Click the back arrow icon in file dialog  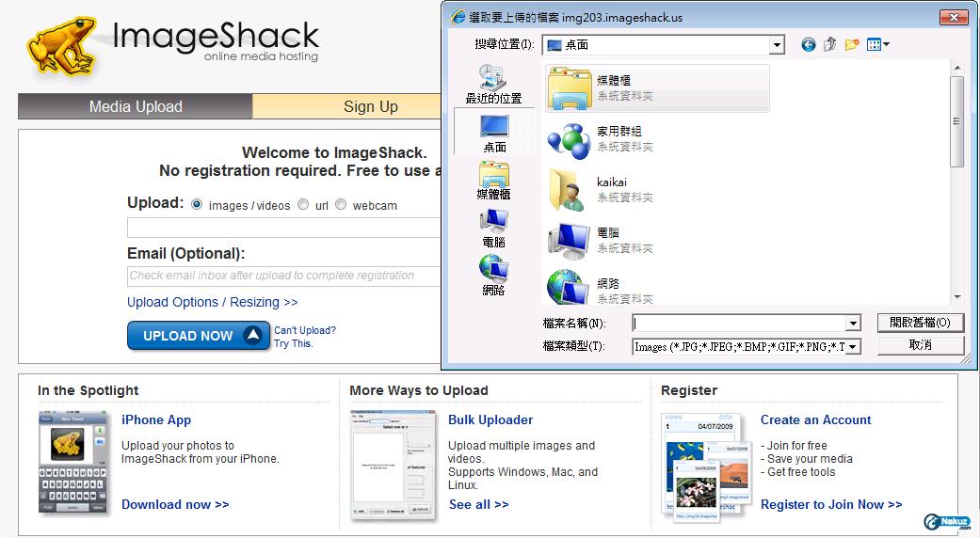point(808,45)
